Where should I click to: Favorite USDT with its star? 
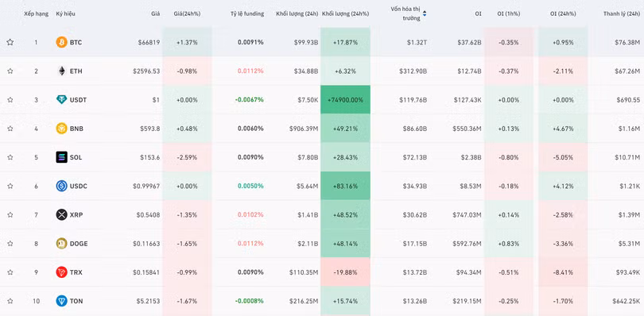pyautogui.click(x=10, y=100)
